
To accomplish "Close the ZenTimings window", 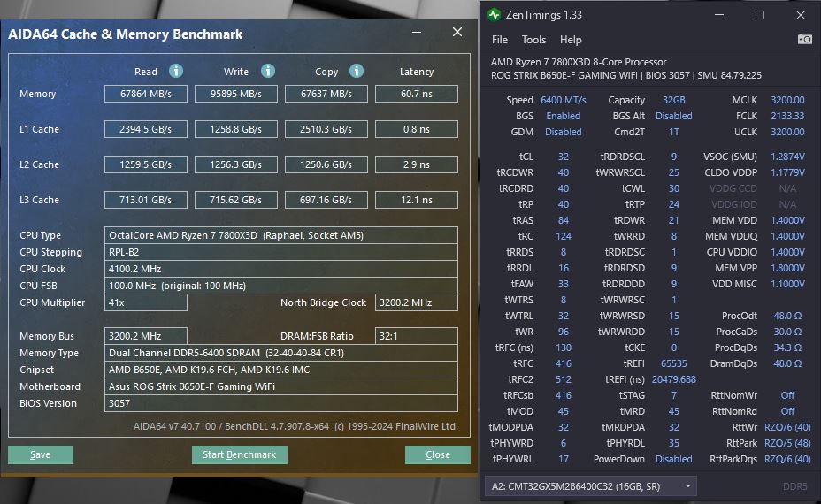I will [801, 15].
